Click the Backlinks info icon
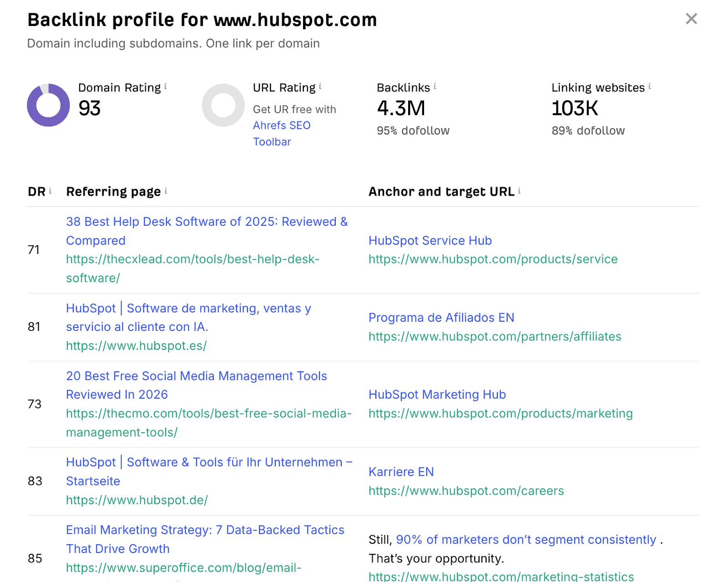 point(435,86)
